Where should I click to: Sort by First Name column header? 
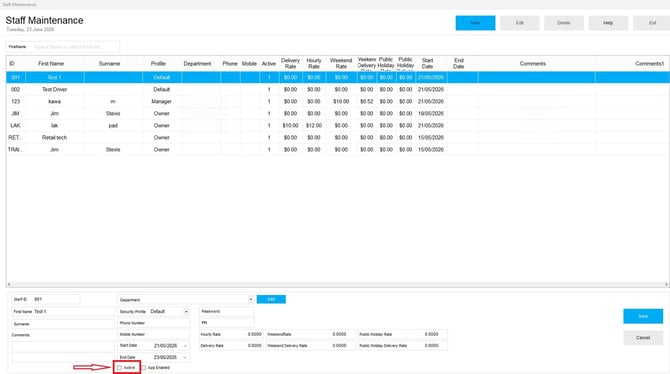pyautogui.click(x=51, y=64)
